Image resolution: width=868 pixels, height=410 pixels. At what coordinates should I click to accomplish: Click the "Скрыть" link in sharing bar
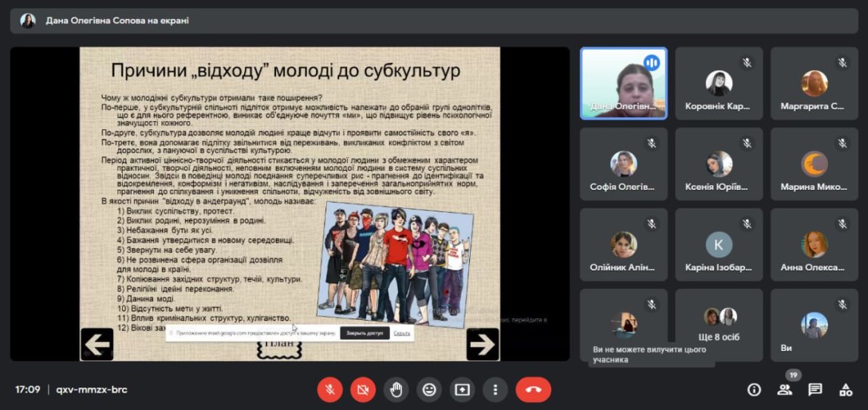pos(401,333)
